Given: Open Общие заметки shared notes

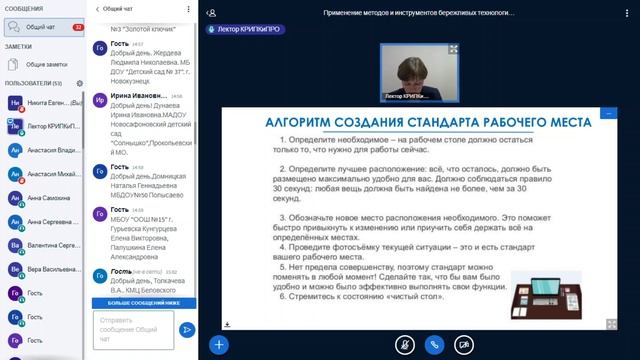Looking at the screenshot, I should click(x=44, y=64).
